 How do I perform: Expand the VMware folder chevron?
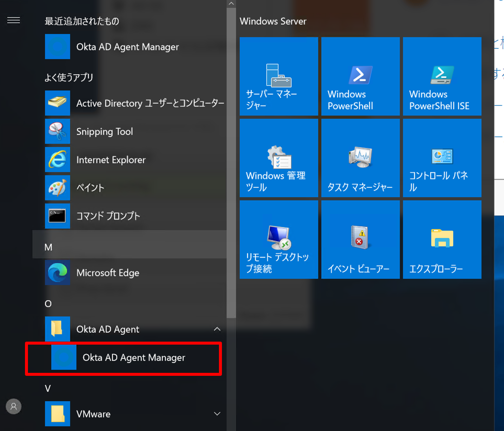point(217,414)
